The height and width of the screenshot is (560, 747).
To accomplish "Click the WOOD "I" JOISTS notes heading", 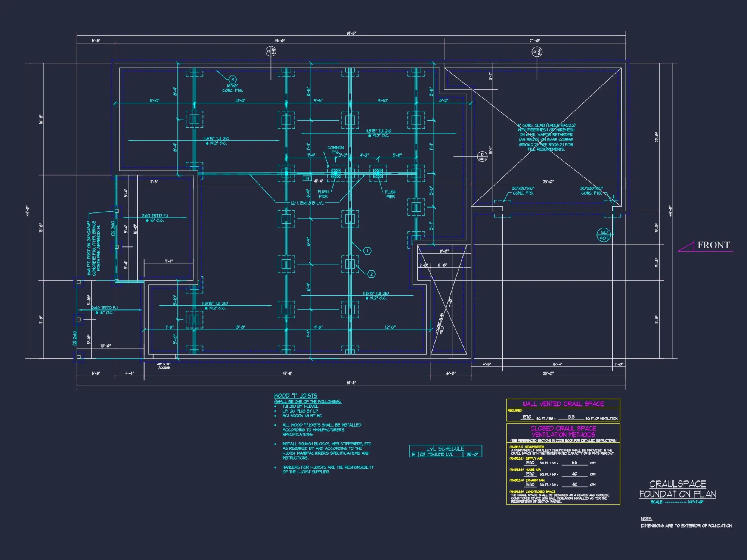I will [x=295, y=396].
